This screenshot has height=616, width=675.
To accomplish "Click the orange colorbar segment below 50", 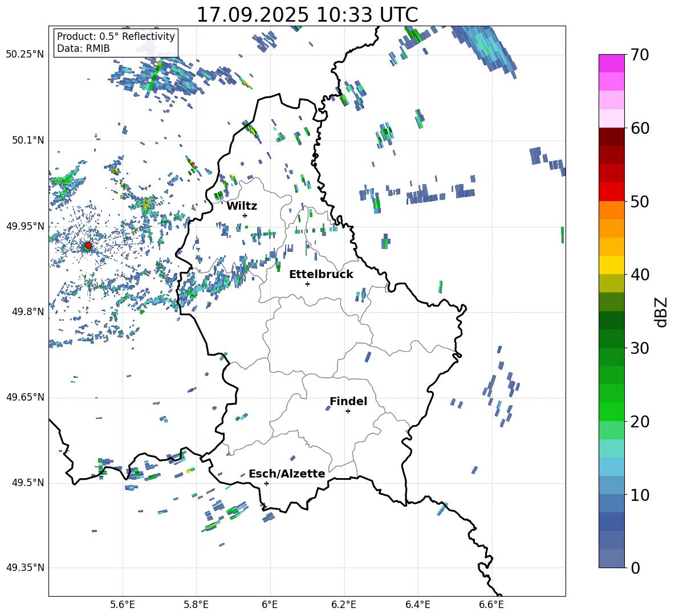I will click(611, 210).
